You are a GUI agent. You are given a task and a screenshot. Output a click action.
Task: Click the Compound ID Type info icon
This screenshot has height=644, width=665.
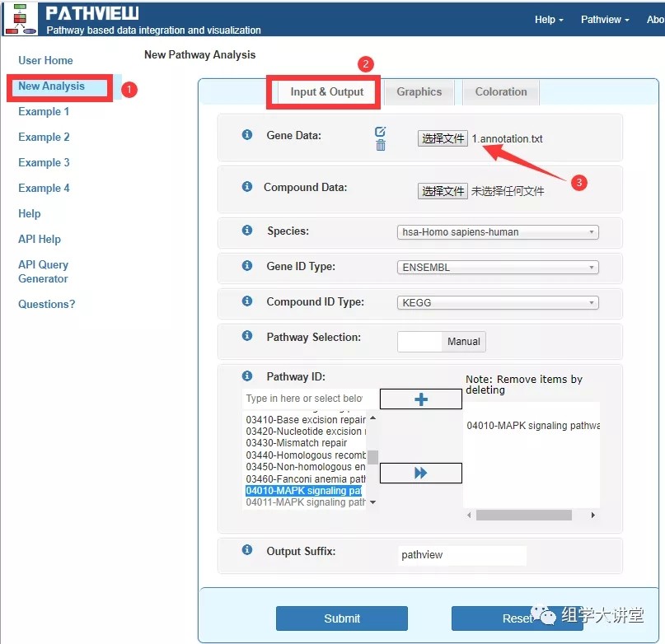247,301
